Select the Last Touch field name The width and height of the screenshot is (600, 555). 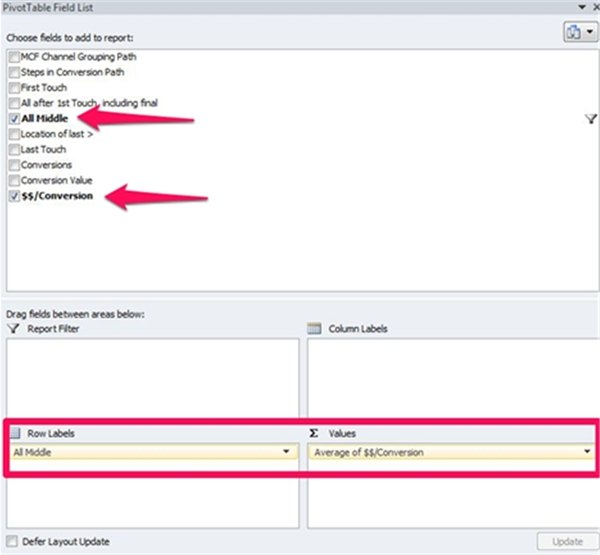[x=43, y=150]
